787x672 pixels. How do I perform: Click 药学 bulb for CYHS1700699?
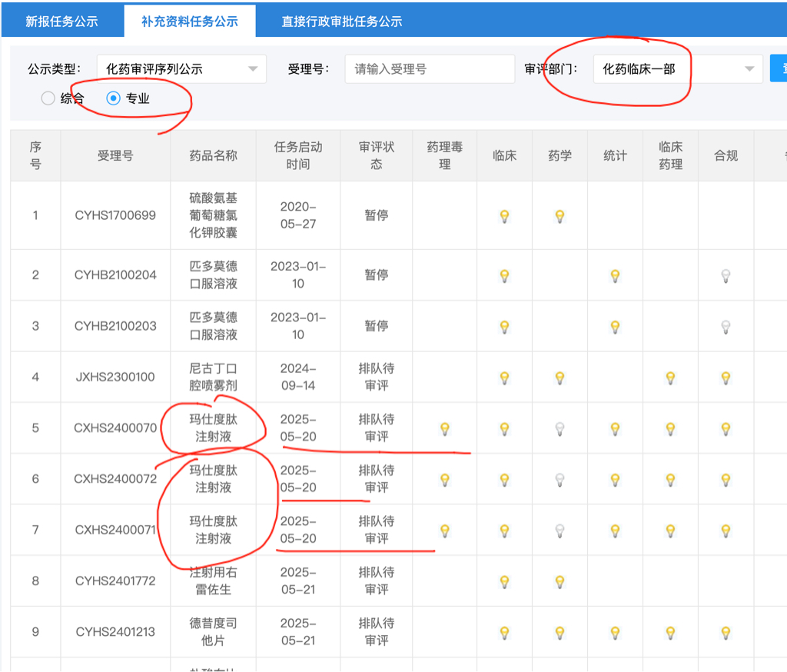[560, 217]
